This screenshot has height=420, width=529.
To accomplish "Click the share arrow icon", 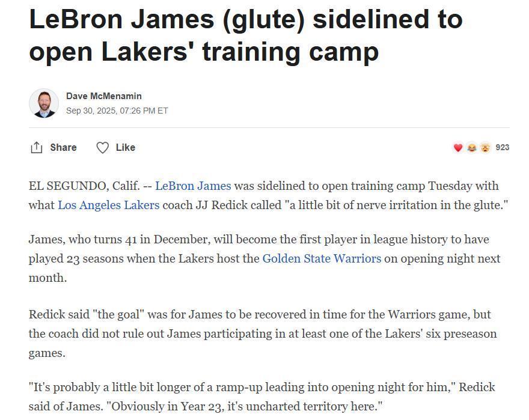I will tap(37, 147).
